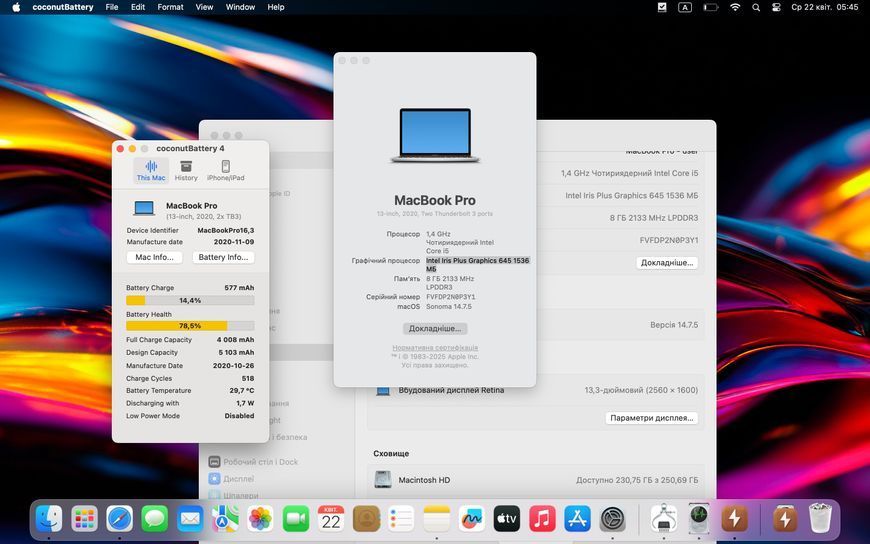Launch Freeform from the Dock
This screenshot has width=870, height=544.
pyautogui.click(x=472, y=520)
